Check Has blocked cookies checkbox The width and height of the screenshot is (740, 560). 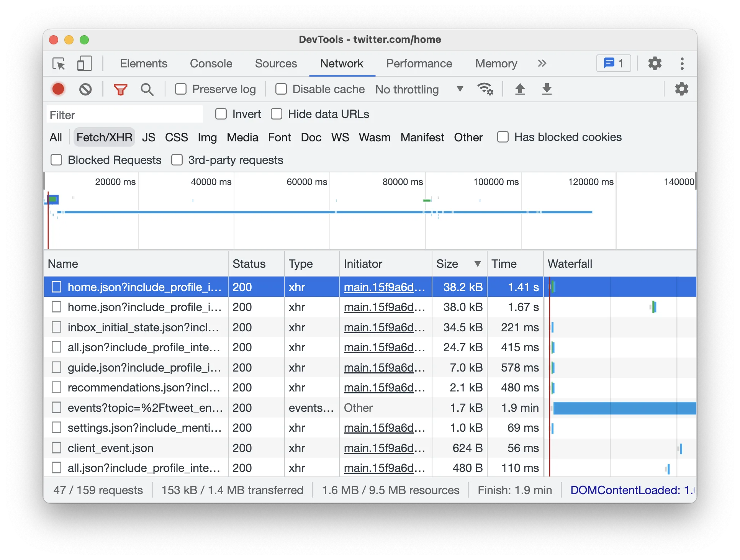pyautogui.click(x=503, y=137)
